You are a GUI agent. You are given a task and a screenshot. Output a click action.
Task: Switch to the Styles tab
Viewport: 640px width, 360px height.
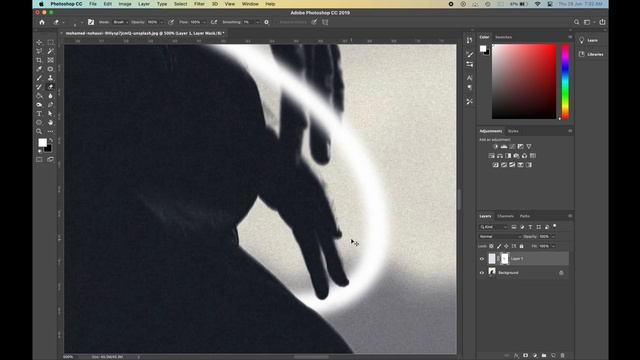[513, 131]
